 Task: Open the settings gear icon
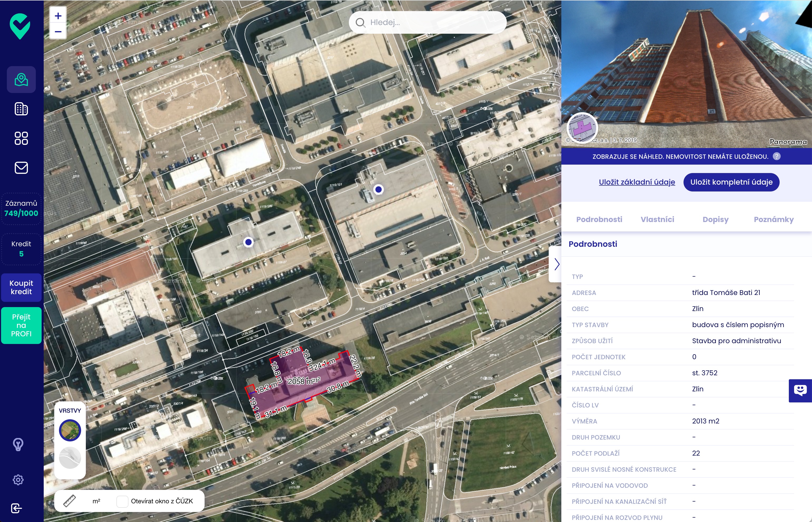click(18, 480)
